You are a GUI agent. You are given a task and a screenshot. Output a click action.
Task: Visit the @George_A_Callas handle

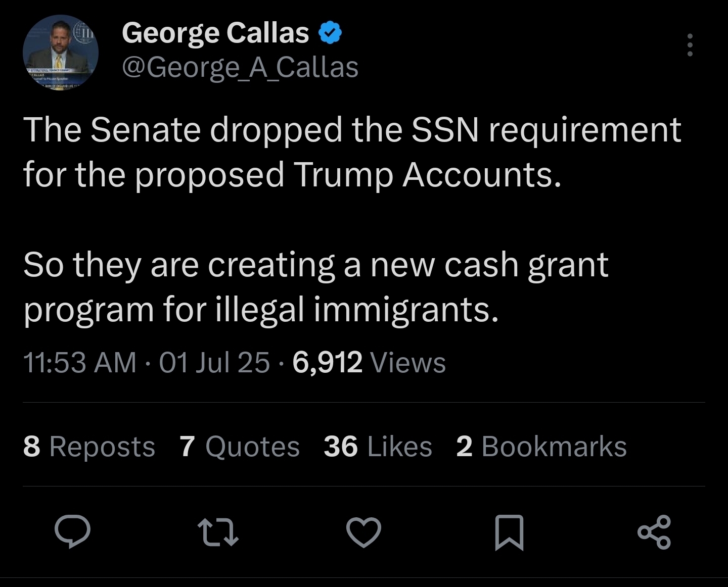click(x=240, y=67)
